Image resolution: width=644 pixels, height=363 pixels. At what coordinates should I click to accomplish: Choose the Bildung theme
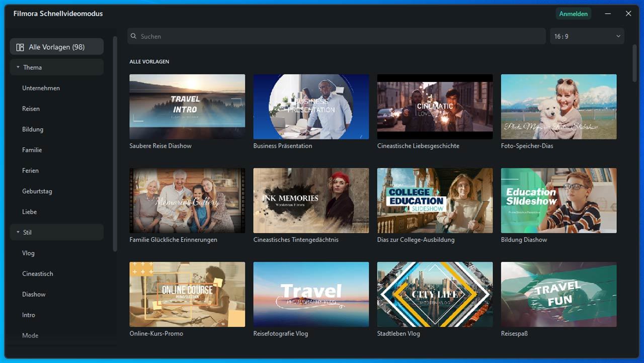point(33,129)
